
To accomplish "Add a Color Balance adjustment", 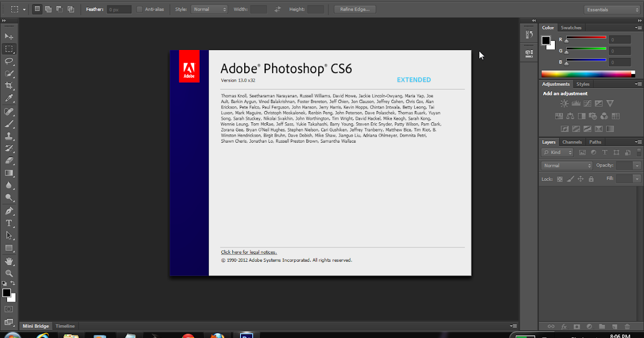I will click(570, 116).
